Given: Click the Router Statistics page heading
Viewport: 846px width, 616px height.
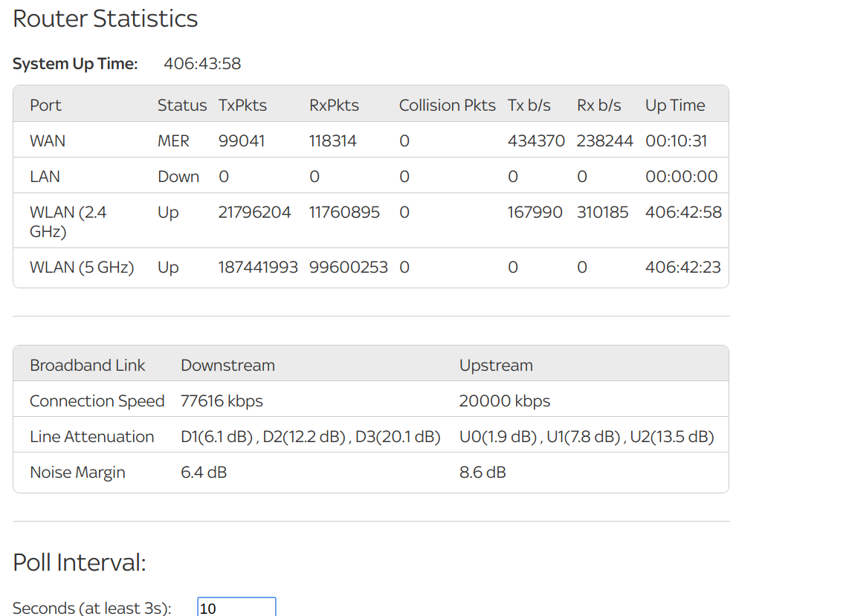Looking at the screenshot, I should 106,19.
